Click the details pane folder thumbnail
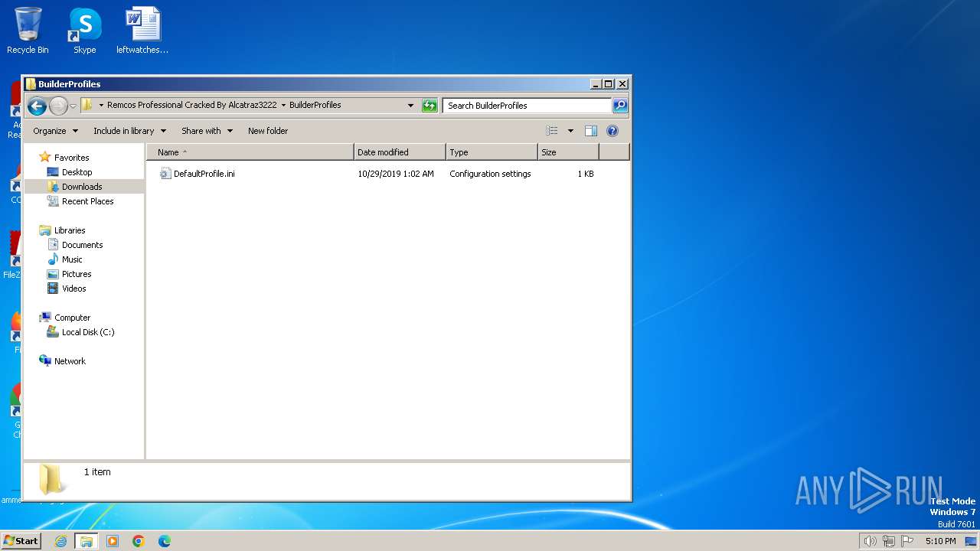The image size is (980, 551). [x=51, y=478]
